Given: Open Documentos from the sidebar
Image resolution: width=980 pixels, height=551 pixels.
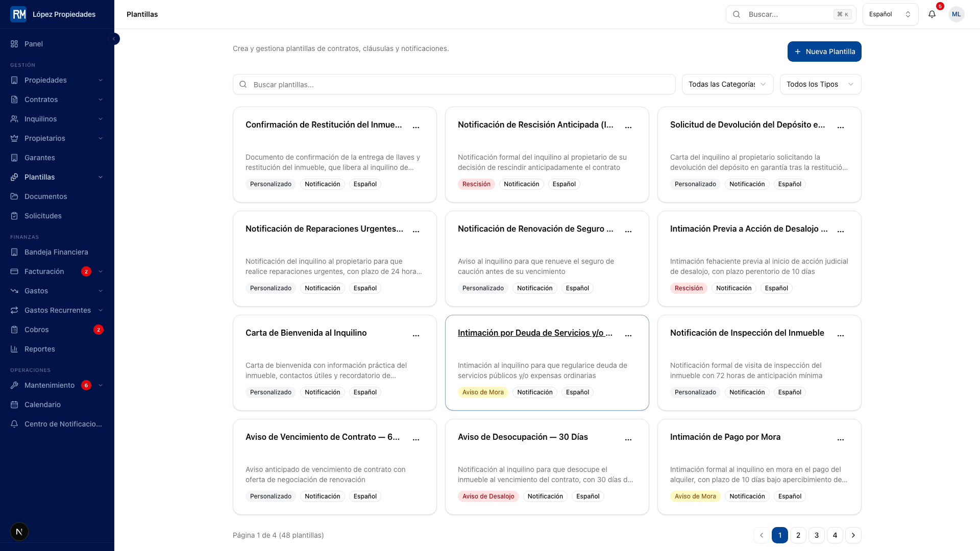Looking at the screenshot, I should (57, 196).
